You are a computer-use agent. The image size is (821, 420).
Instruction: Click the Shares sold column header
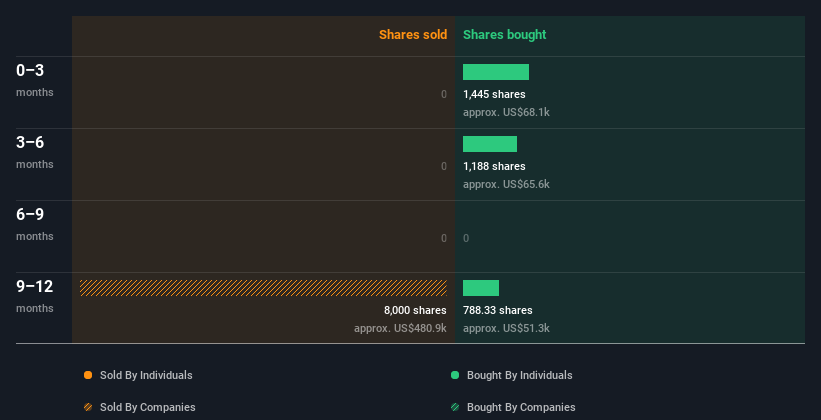pos(413,35)
